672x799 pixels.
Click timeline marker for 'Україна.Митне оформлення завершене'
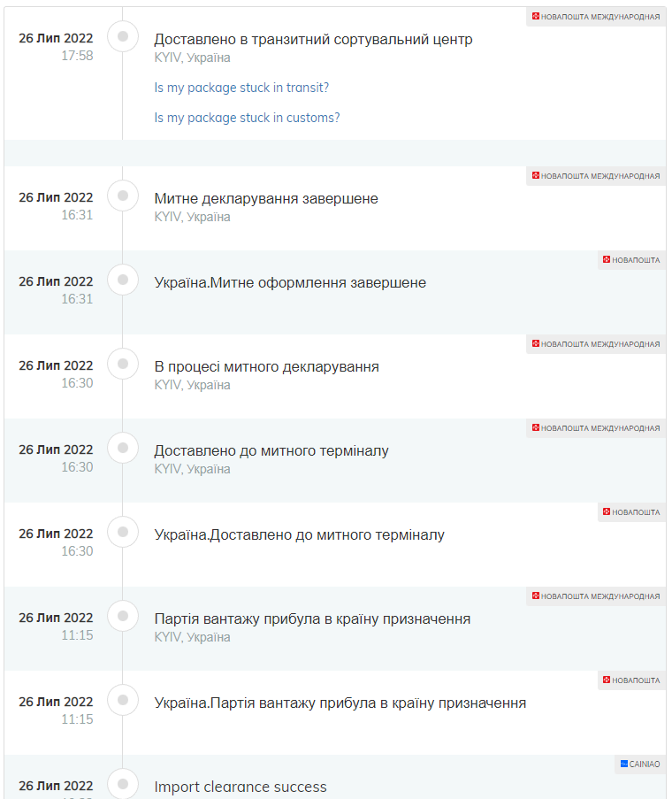point(123,280)
